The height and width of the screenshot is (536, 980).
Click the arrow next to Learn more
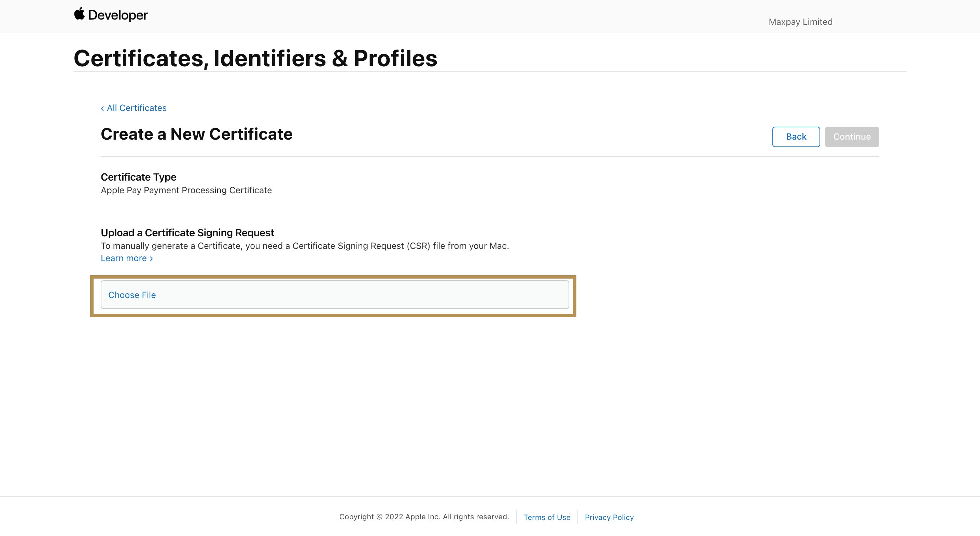coord(151,259)
